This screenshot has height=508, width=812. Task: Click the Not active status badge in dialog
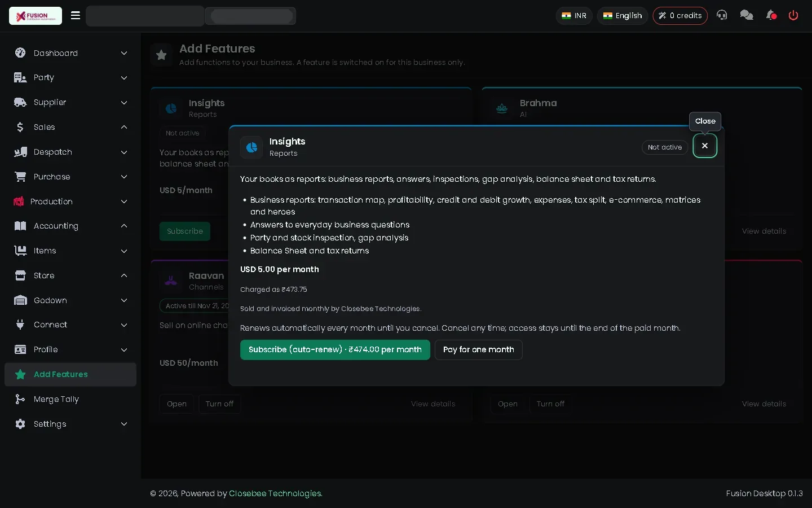click(x=665, y=147)
